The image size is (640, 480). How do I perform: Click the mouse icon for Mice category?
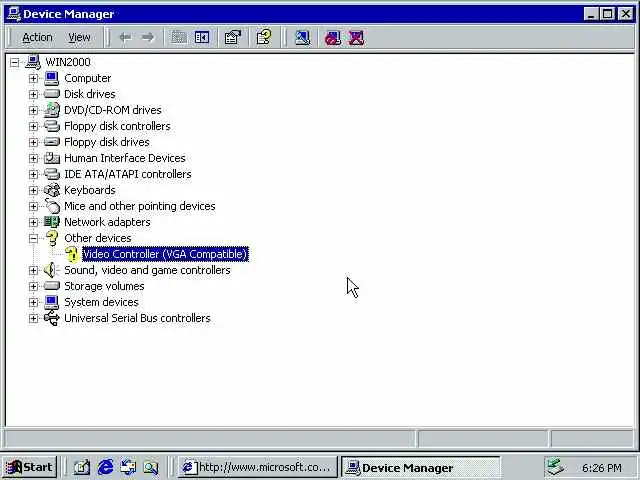coord(52,206)
